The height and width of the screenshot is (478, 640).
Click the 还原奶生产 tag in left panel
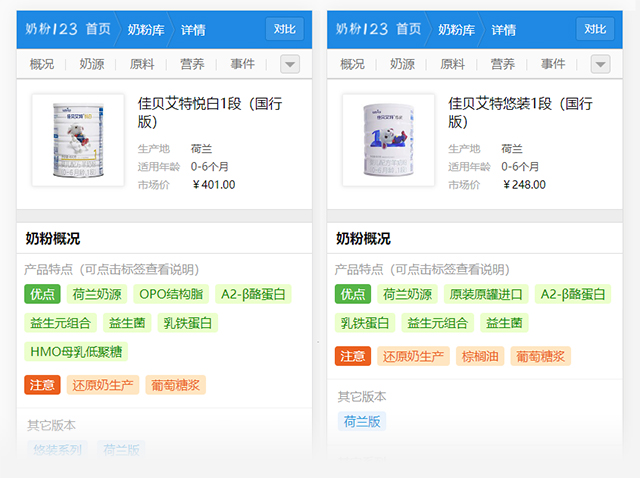pos(101,385)
